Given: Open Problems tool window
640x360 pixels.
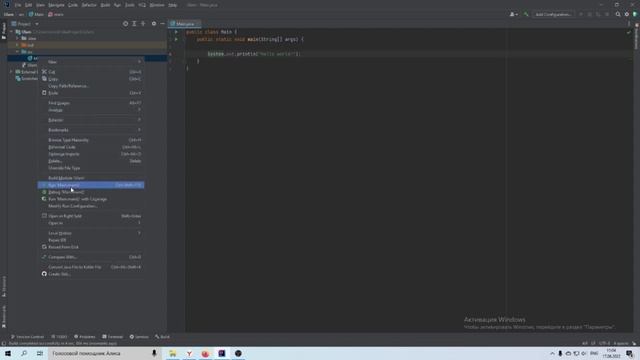Looking at the screenshot, I should pos(84,337).
